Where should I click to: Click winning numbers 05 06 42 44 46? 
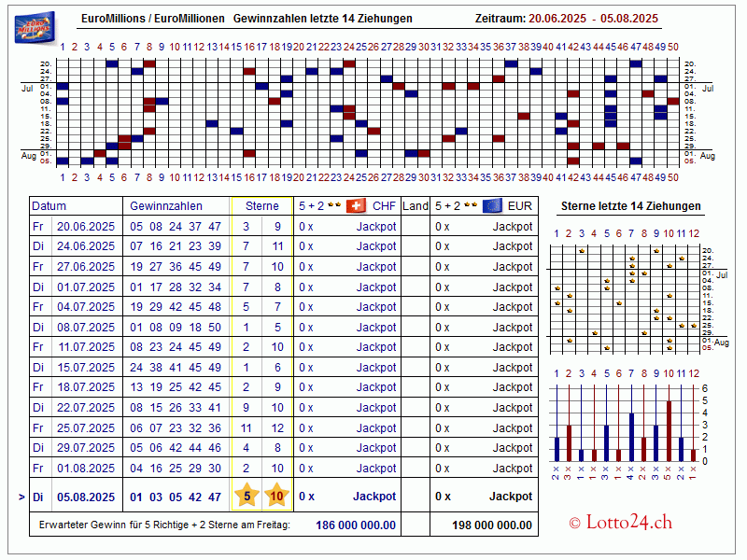[176, 448]
